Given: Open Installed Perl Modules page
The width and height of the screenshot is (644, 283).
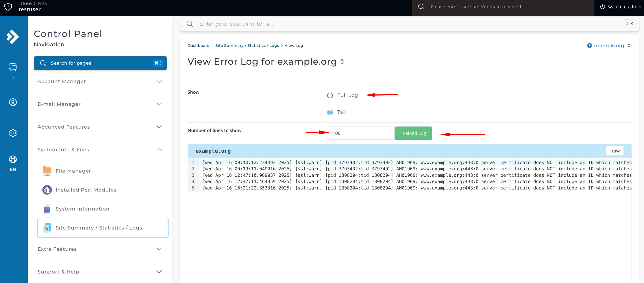Looking at the screenshot, I should tap(86, 190).
